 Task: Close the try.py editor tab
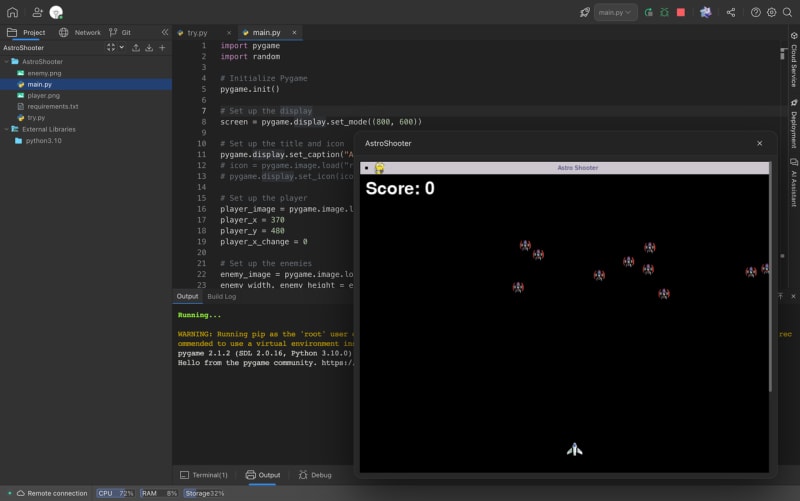229,32
